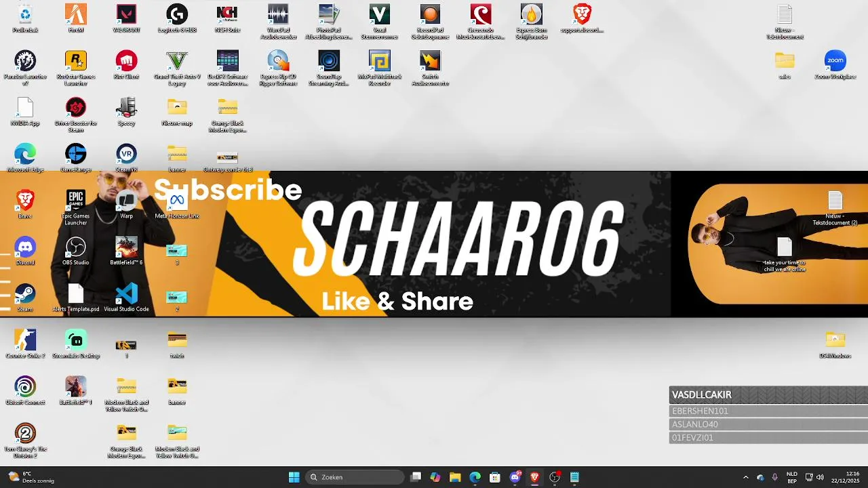This screenshot has height=488, width=868.
Task: Select RecordPad Geluidsopname icon
Action: [430, 21]
